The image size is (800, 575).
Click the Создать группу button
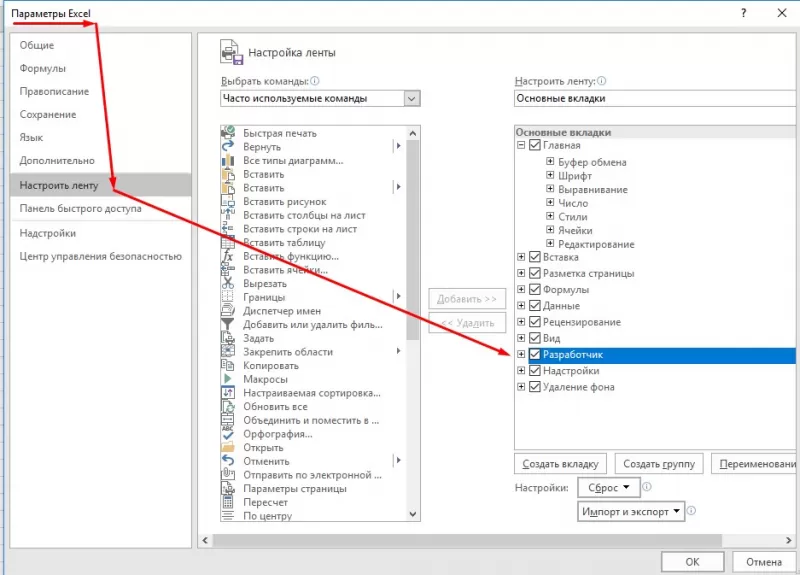pos(659,464)
